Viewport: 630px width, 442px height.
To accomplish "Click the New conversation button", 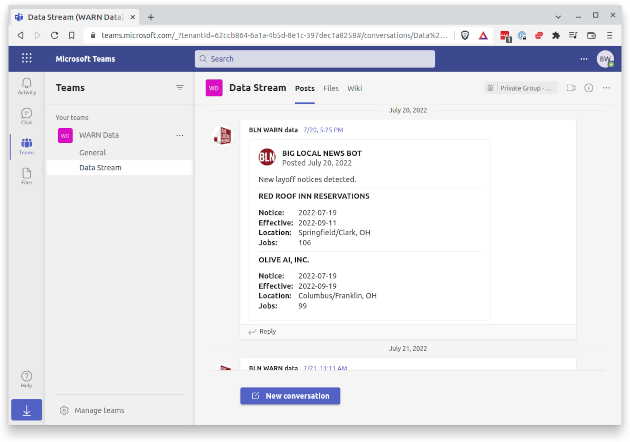I will click(x=290, y=396).
